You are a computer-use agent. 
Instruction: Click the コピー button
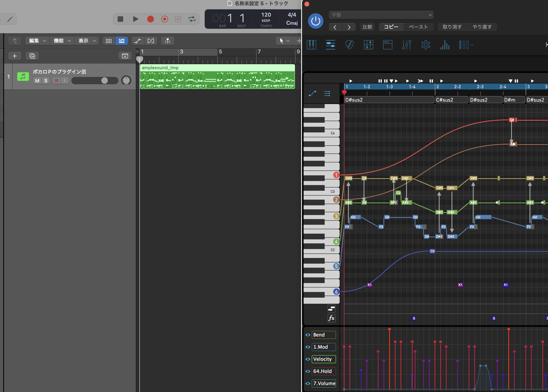[391, 27]
